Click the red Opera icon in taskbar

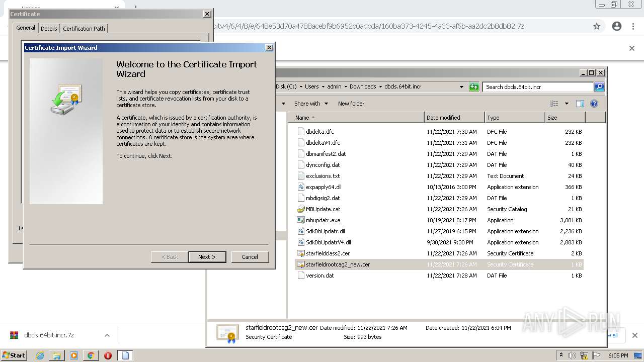pos(108,355)
